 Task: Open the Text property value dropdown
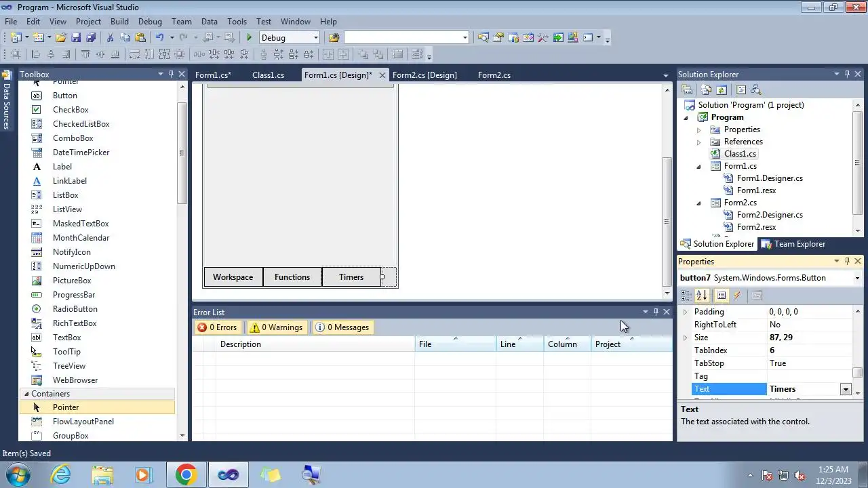pos(846,389)
